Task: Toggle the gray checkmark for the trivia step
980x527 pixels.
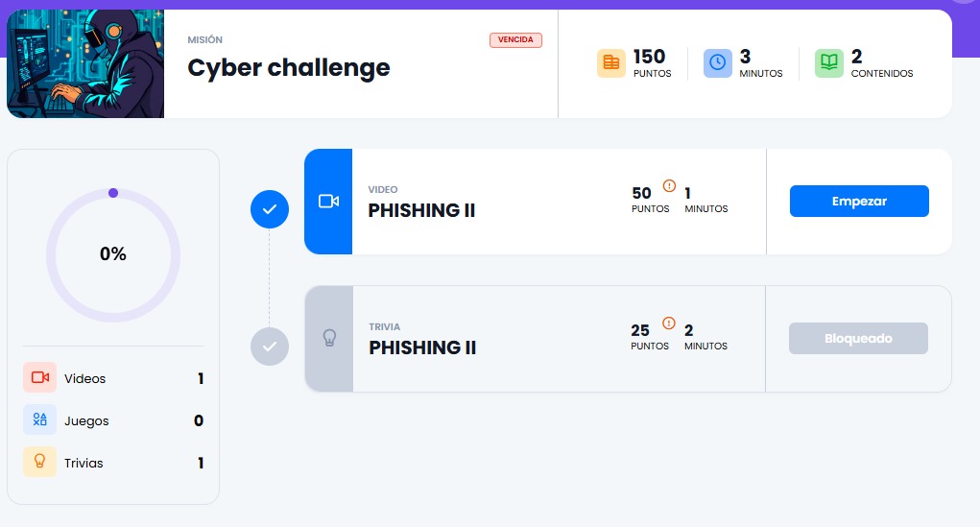Action: click(270, 346)
